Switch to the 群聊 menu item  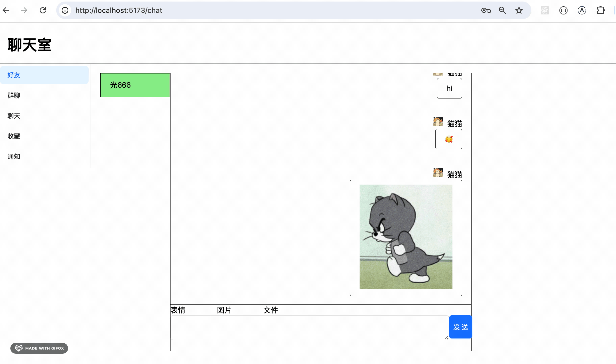click(x=14, y=95)
